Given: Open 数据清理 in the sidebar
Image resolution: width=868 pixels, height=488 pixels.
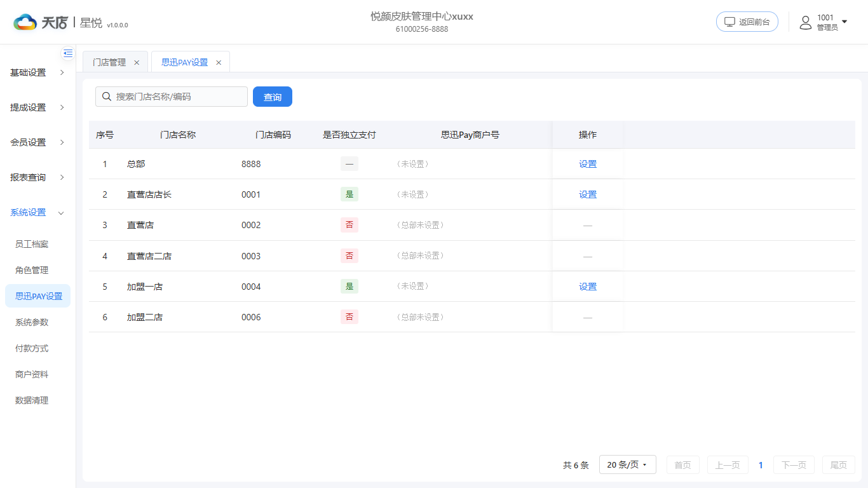Looking at the screenshot, I should point(37,400).
